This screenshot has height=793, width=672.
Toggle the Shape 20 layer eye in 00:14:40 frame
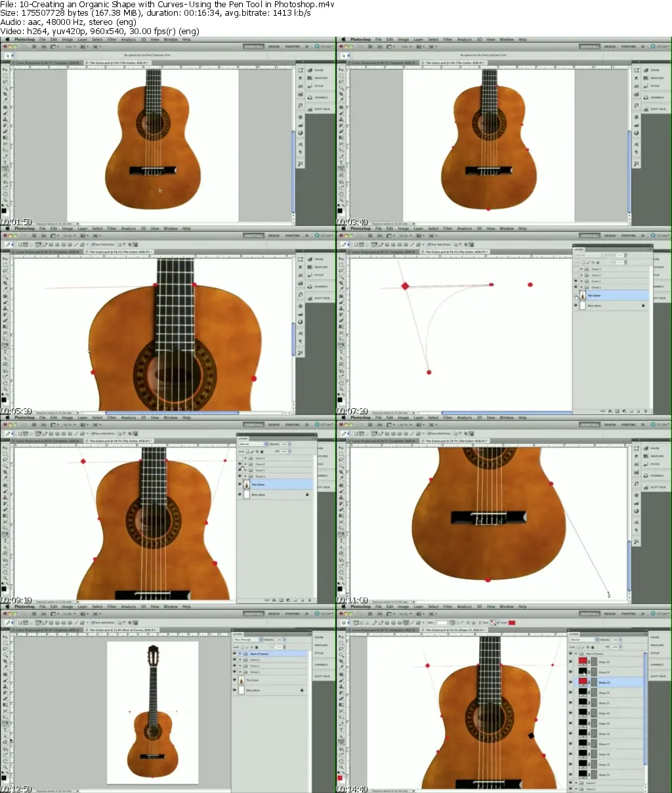[x=571, y=713]
